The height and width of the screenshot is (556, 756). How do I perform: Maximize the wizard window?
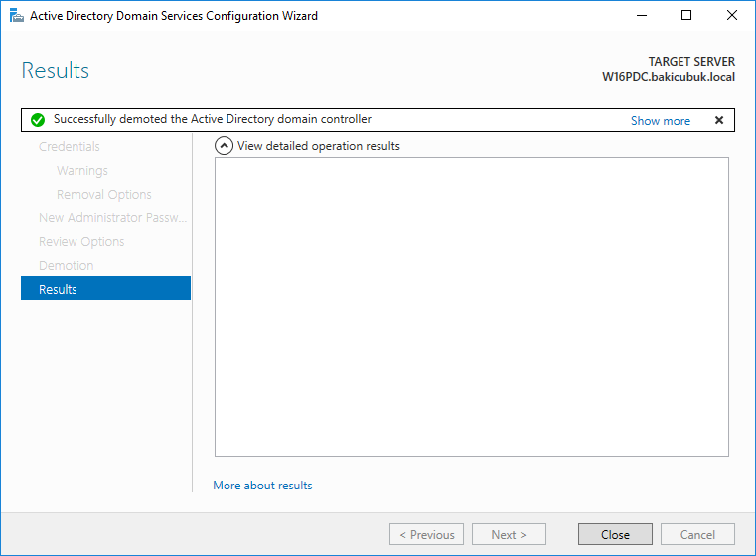tap(686, 16)
